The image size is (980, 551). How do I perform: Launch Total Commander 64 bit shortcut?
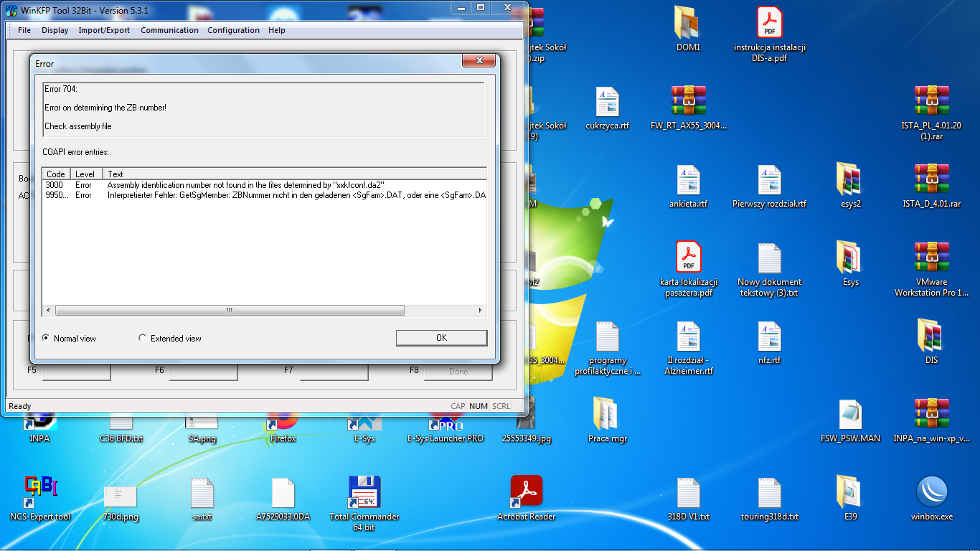(364, 492)
